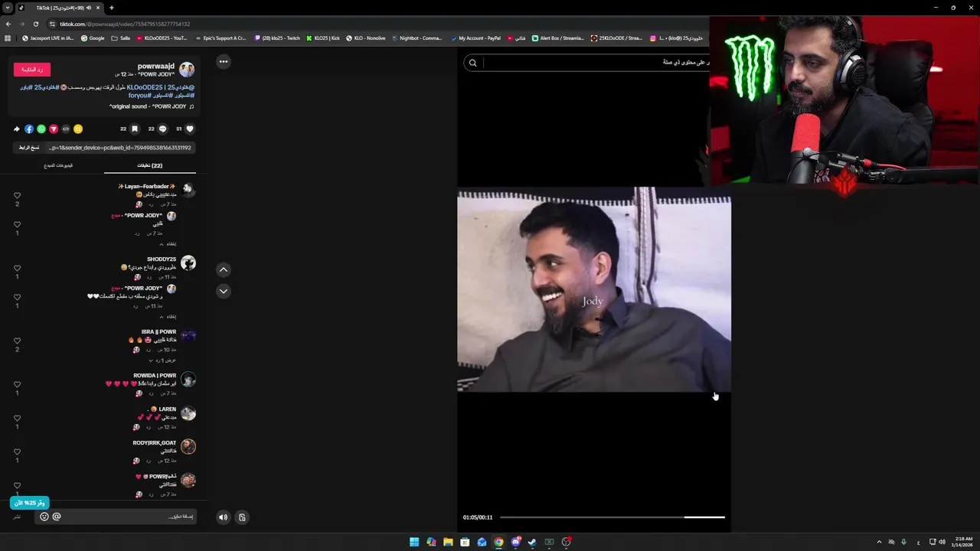Focus the TikTok search input field

(596, 63)
